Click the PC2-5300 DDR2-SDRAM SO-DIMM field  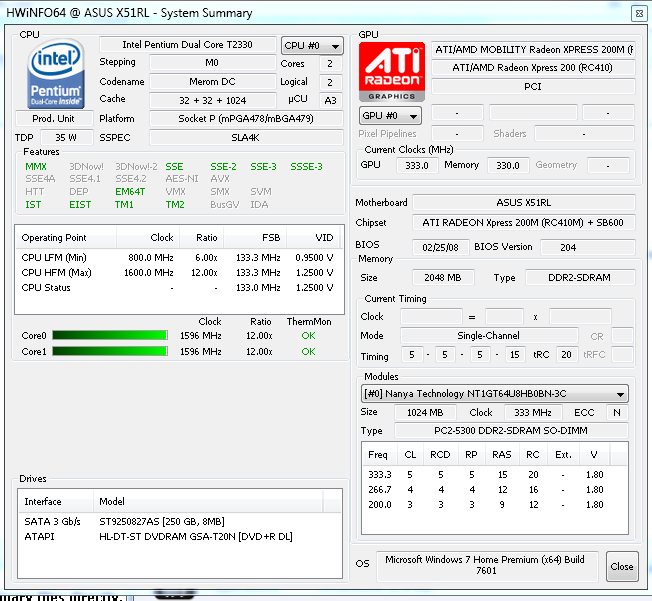coord(511,430)
